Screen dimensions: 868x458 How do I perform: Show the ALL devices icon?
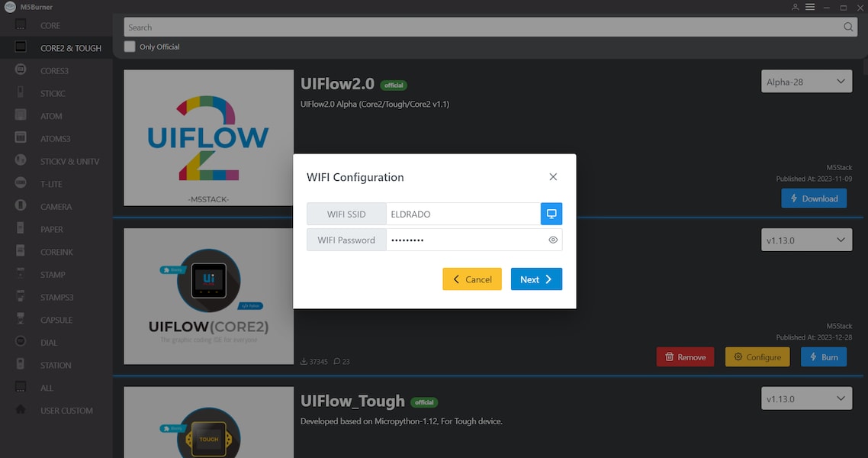tap(21, 387)
